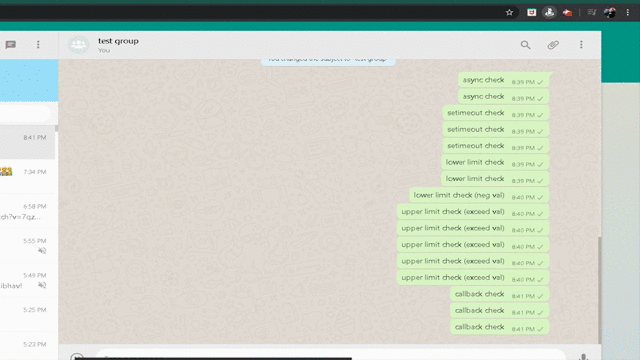This screenshot has width=640, height=360.
Task: Click the sidebar search chats field
Action: pyautogui.click(x=25, y=113)
